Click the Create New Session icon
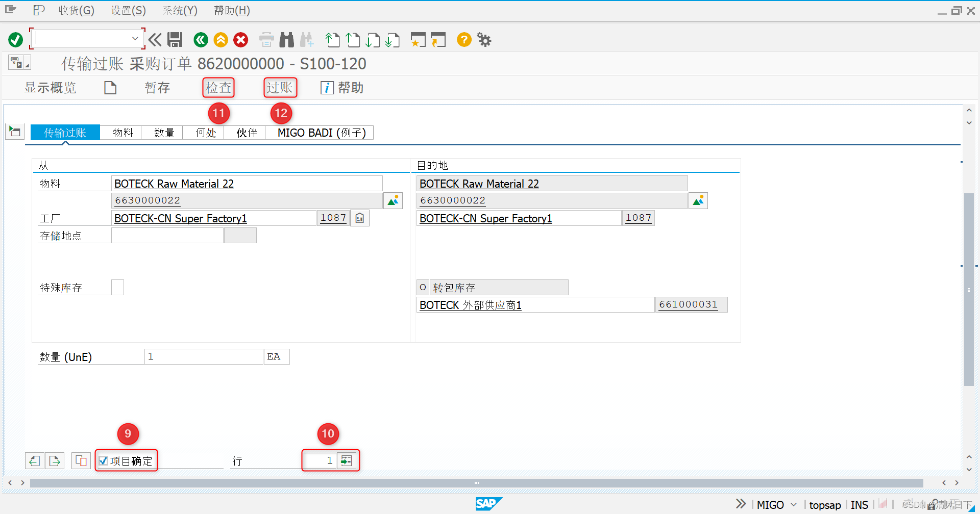Viewport: 980px width, 514px height. (x=418, y=39)
